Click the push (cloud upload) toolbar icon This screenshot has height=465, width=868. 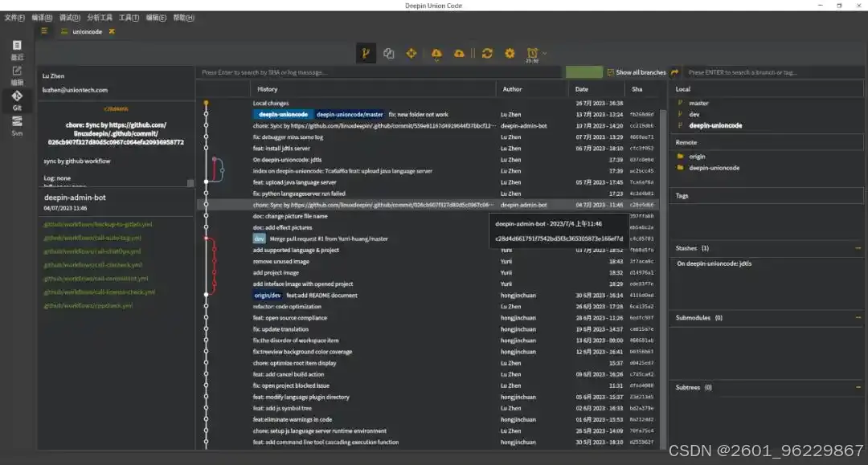[459, 53]
